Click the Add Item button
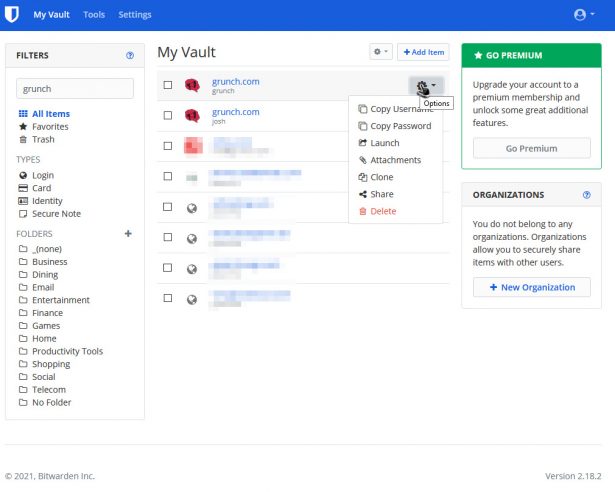This screenshot has height=492, width=615. click(423, 52)
